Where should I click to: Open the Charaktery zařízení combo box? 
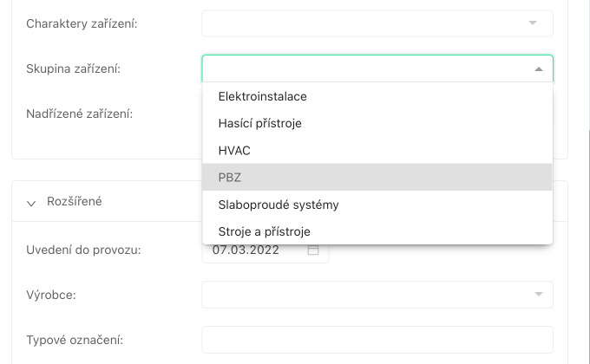coord(364,23)
